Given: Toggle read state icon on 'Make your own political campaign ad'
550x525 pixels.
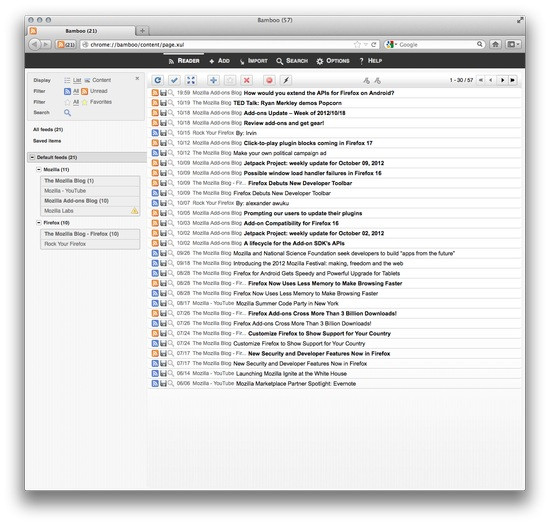Looking at the screenshot, I should tap(155, 153).
